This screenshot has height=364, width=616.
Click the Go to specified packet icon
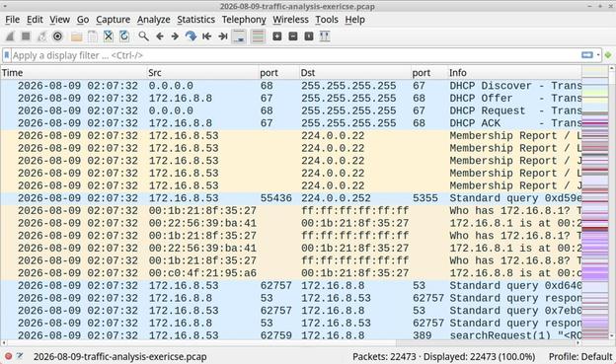point(191,36)
